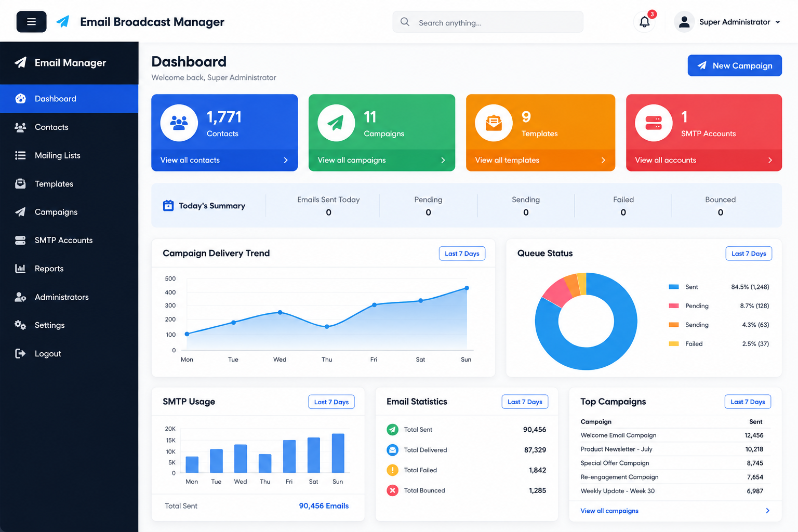Click the Search anything input field
This screenshot has width=798, height=532.
488,22
